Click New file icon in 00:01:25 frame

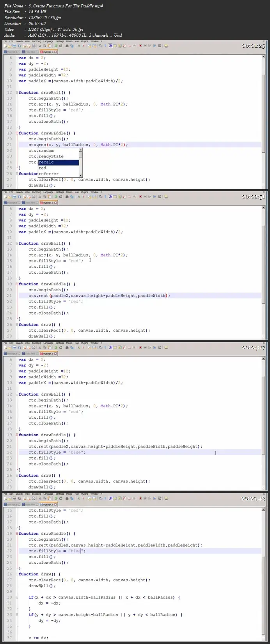pyautogui.click(x=5, y=46)
